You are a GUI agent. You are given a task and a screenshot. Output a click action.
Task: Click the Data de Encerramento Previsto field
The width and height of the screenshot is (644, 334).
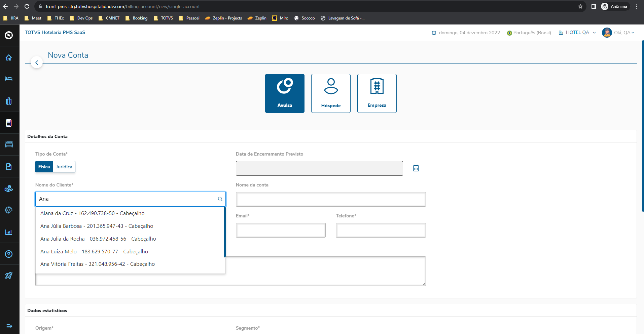coord(319,168)
